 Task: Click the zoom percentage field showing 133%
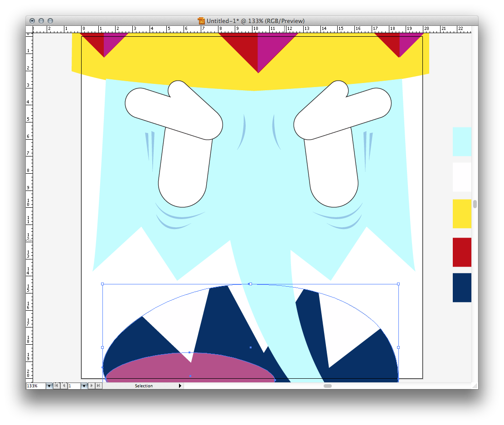36,386
